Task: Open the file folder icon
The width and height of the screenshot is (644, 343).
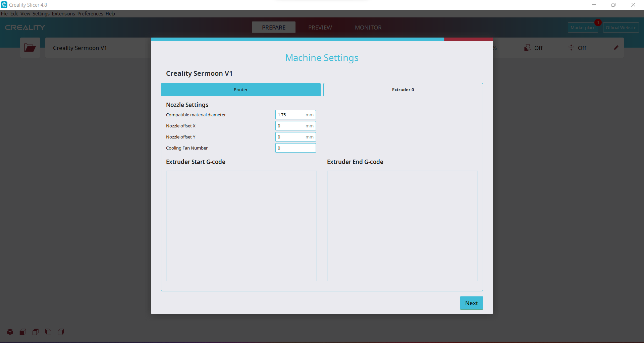Action: (x=30, y=48)
